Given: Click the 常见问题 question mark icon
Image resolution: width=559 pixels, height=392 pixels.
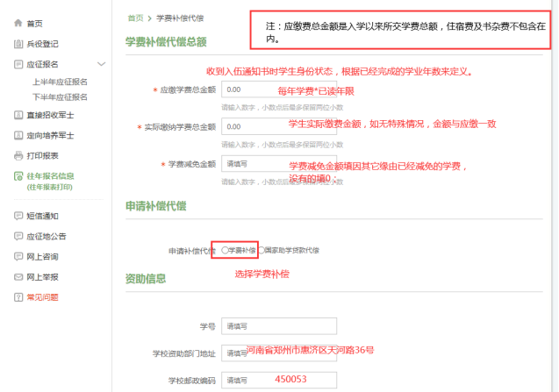Looking at the screenshot, I should [x=18, y=297].
